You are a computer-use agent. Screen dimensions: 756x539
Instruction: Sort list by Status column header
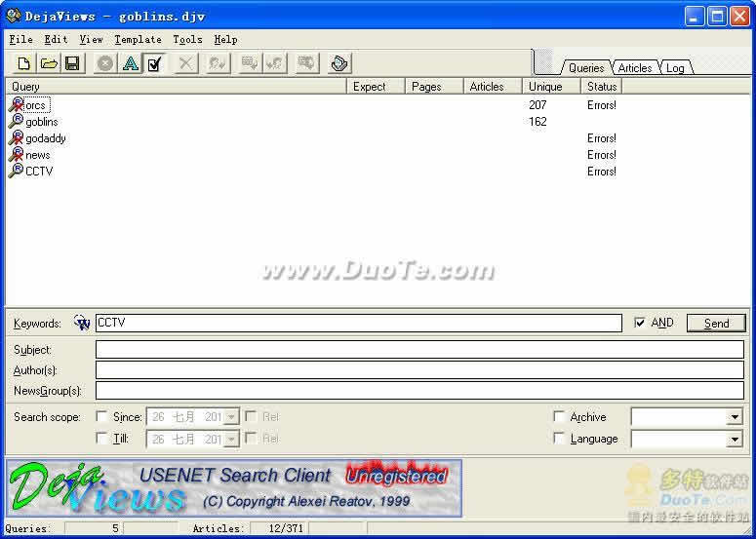[x=602, y=87]
